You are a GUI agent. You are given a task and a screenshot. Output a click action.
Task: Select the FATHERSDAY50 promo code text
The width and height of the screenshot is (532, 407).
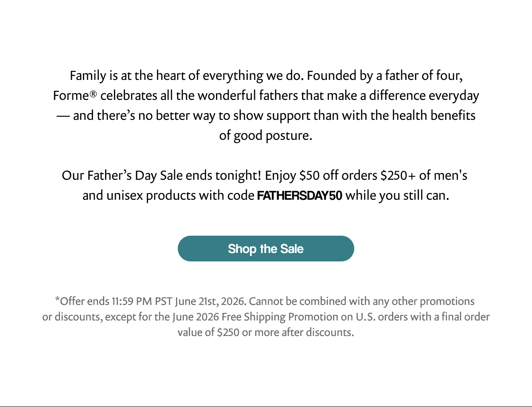[300, 196]
